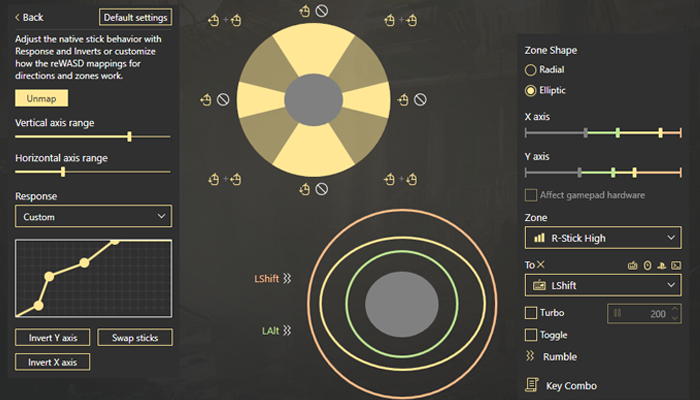The height and width of the screenshot is (400, 700).
Task: Click the Vertical axis range slider handle
Action: 129,136
